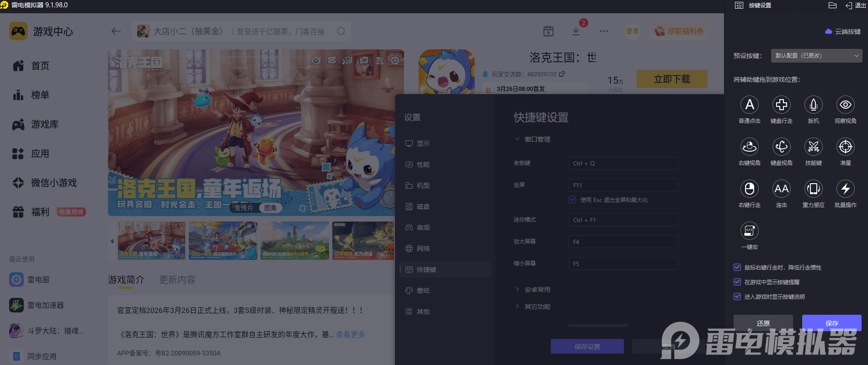
Task: Open 磁盘 settings category
Action: [445, 206]
